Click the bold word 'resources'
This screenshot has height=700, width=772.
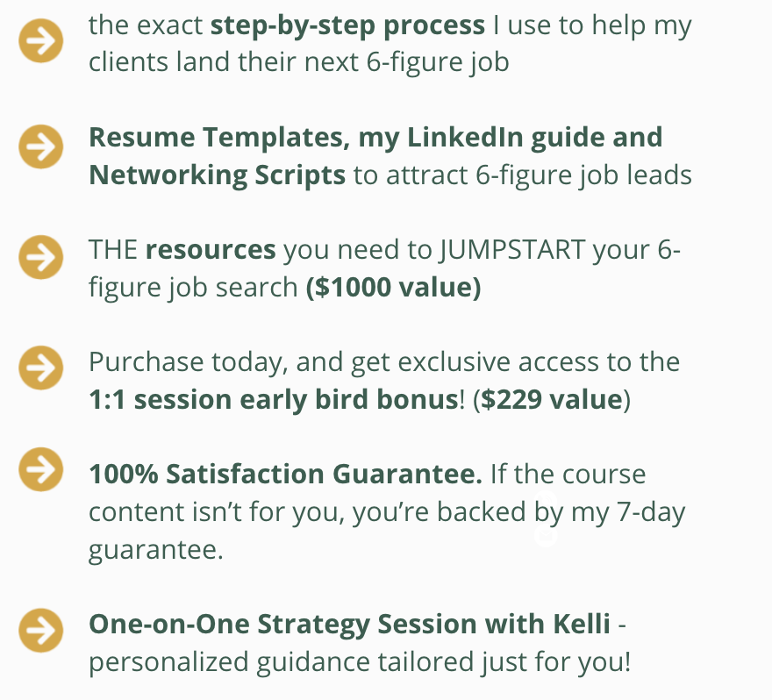click(211, 250)
